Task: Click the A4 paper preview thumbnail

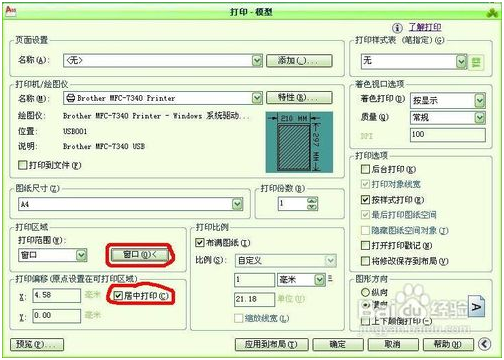Action: 299,142
